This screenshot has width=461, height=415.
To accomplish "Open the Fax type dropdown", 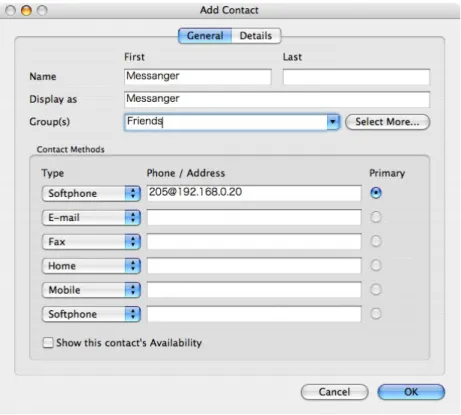I will 91,242.
